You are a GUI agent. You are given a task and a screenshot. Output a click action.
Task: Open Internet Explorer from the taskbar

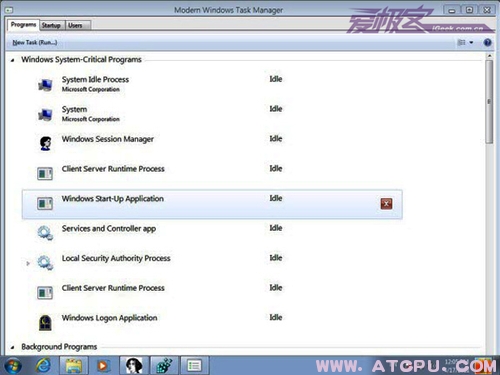[x=44, y=366]
